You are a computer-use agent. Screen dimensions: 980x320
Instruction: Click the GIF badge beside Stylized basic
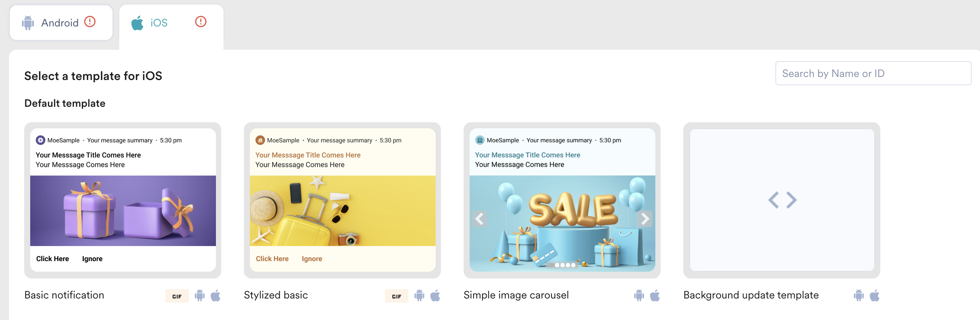(396, 296)
